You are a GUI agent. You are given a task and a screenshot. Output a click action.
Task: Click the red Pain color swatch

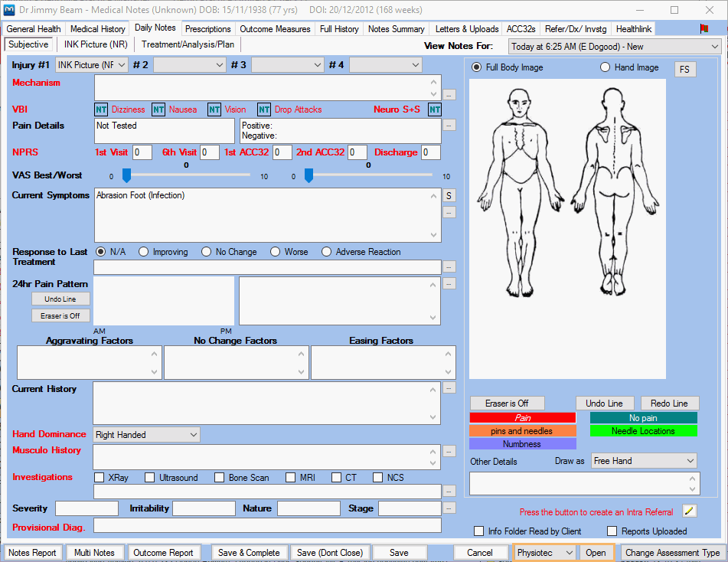coord(523,417)
